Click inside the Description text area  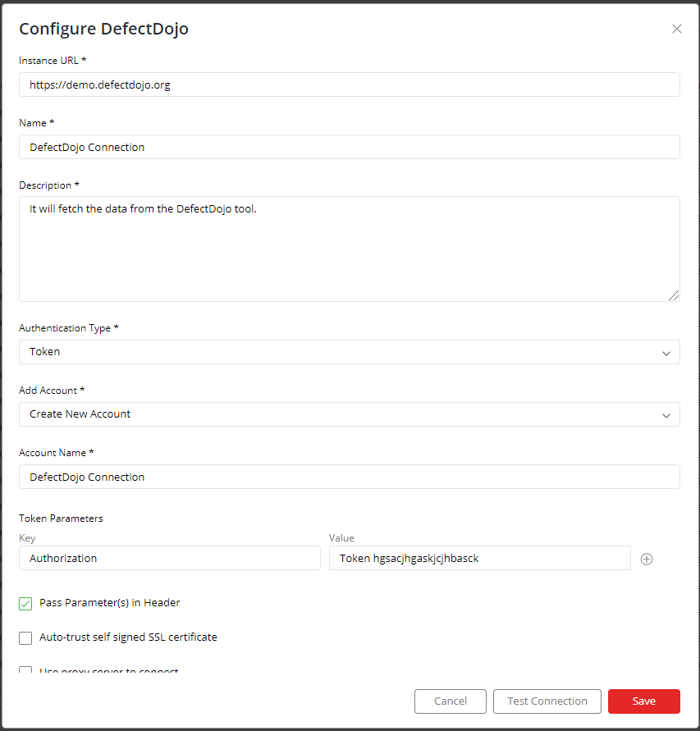350,249
